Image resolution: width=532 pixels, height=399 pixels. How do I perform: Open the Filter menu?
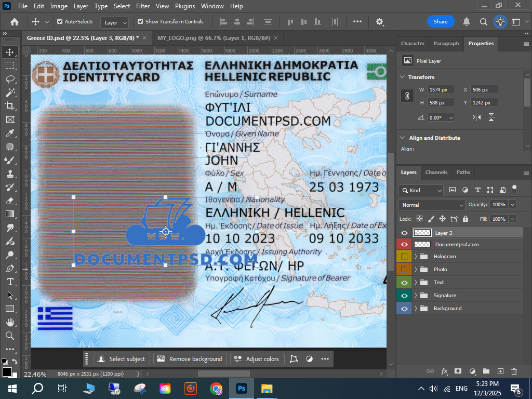pos(143,6)
